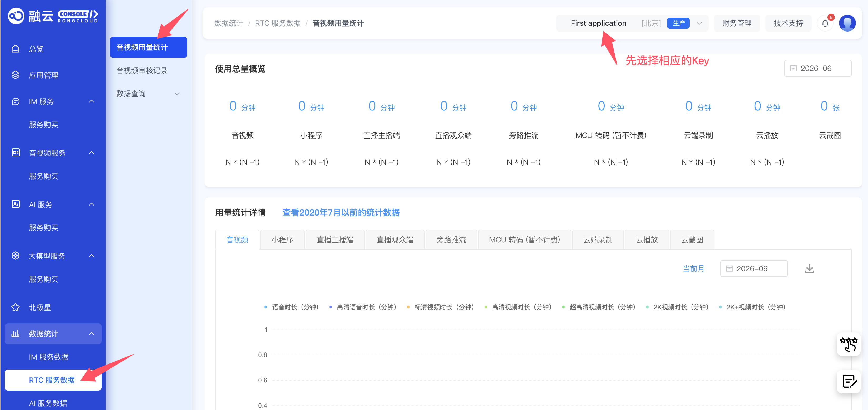Viewport: 868px width, 410px height.
Task: Click the 技术支持 button
Action: 789,23
